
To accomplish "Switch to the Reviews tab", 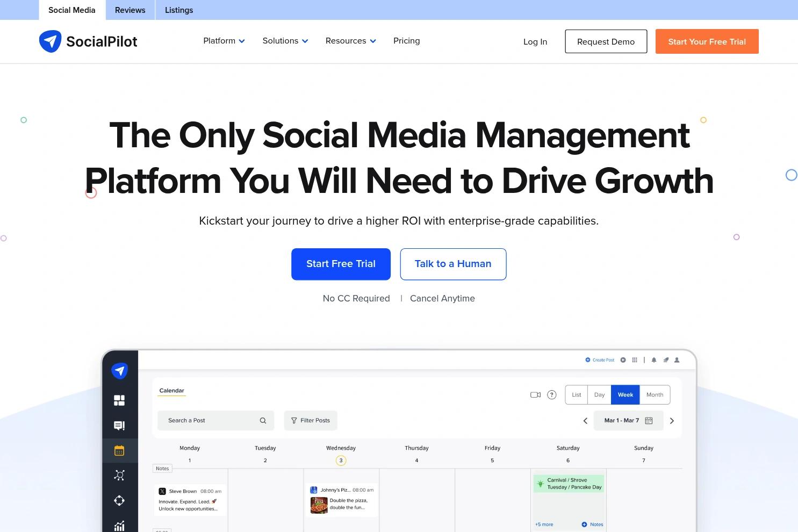I will click(130, 10).
